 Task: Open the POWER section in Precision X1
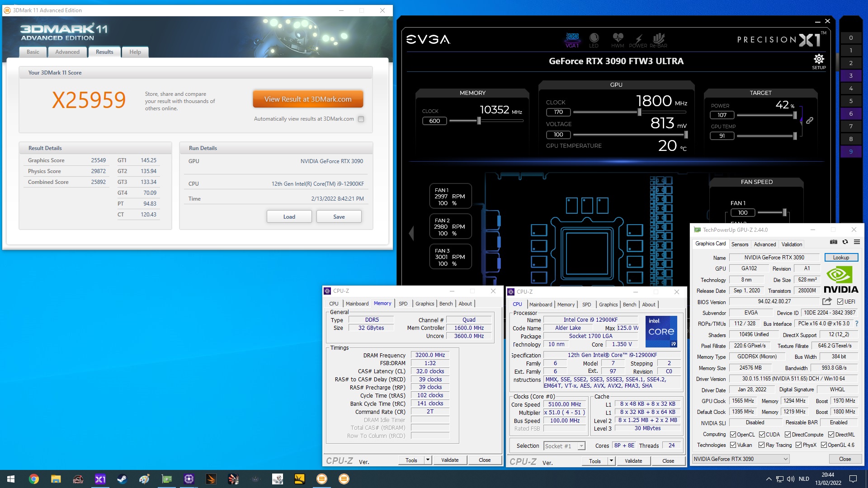click(638, 40)
